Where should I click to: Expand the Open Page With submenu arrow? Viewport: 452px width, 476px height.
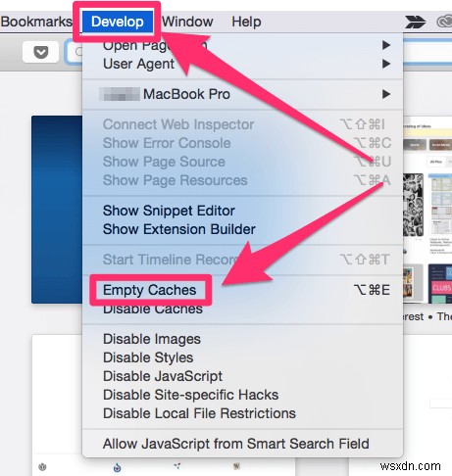[x=386, y=45]
